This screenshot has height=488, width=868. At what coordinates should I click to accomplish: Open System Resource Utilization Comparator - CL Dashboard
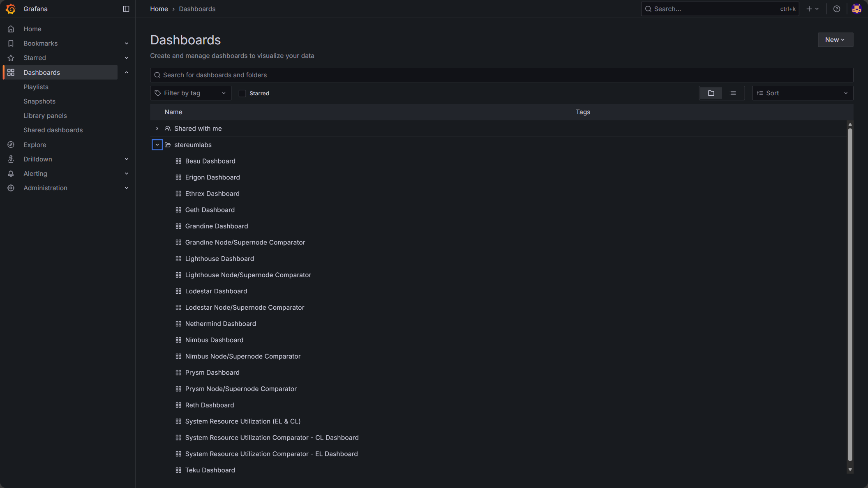click(x=272, y=438)
